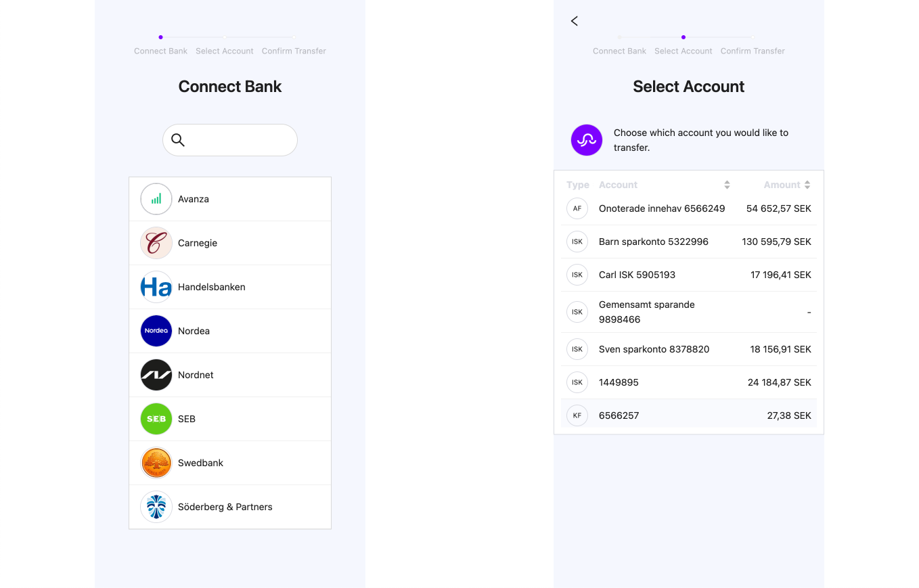Click the purple transfer service icon

tap(587, 140)
